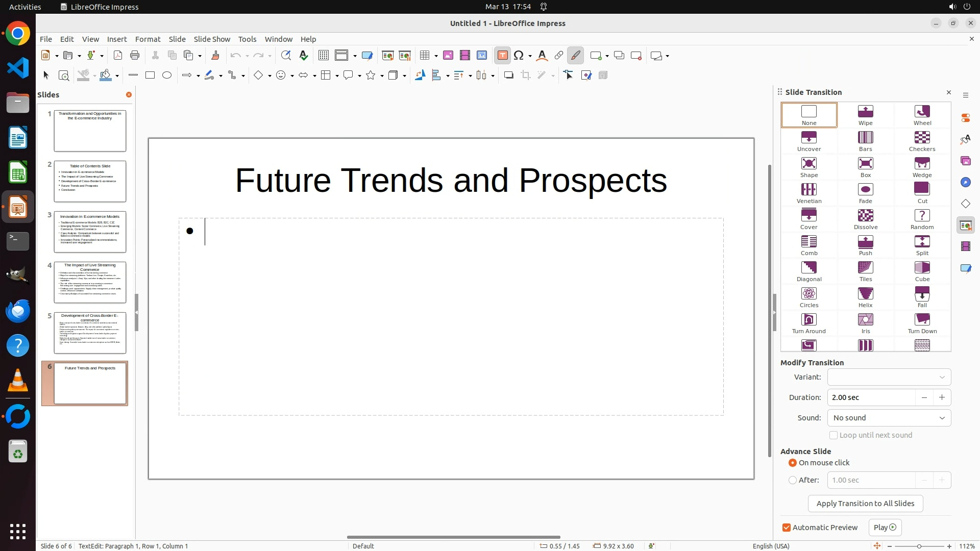Select the Wipe slide transition
This screenshot has height=551, width=980.
tap(865, 115)
